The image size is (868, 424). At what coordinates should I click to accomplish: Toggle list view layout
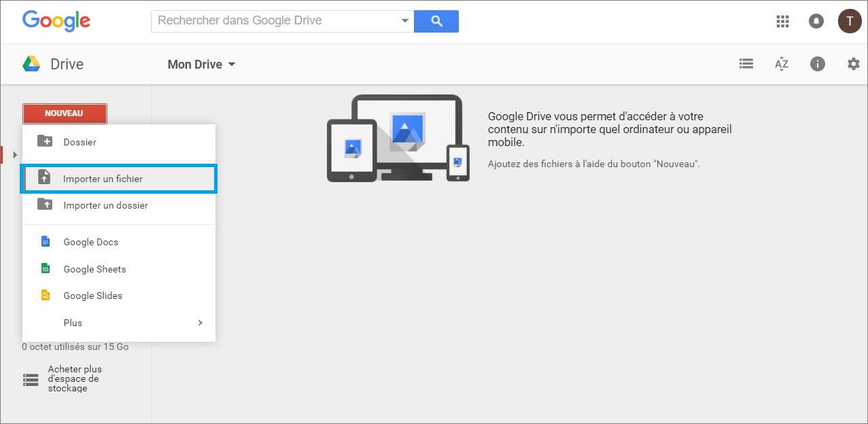pos(746,63)
